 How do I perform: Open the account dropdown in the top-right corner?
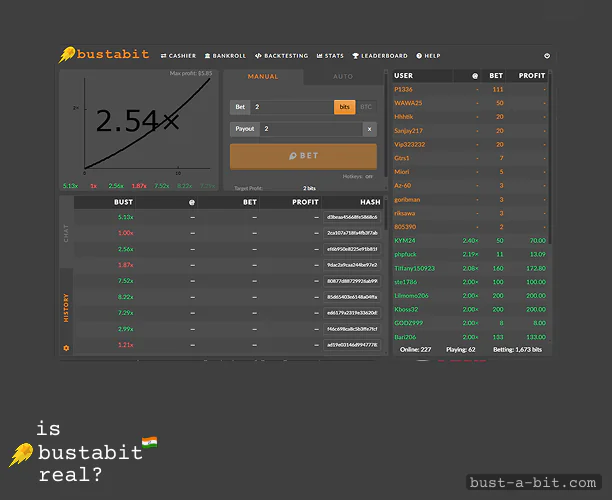coord(547,56)
